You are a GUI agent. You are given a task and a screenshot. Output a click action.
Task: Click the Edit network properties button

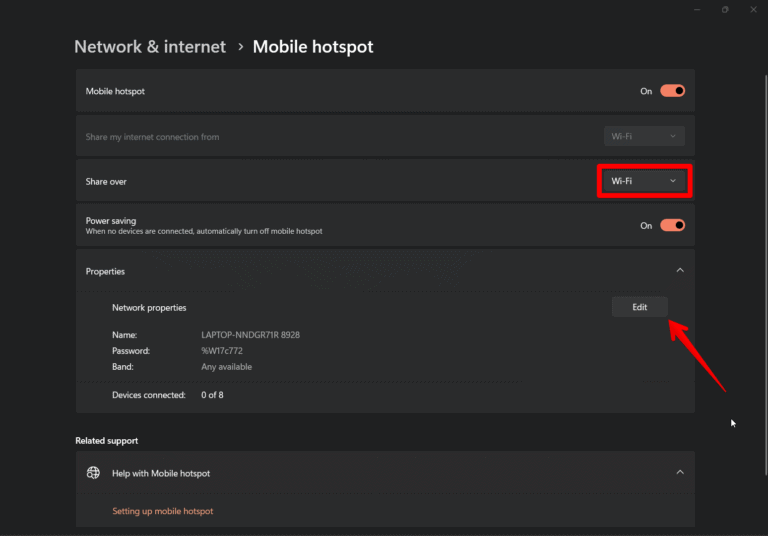(x=639, y=307)
